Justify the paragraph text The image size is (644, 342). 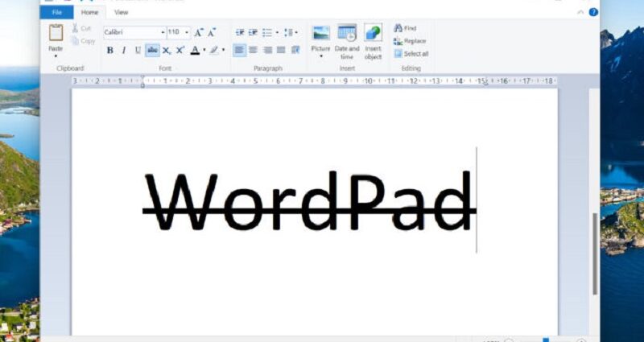click(x=281, y=50)
